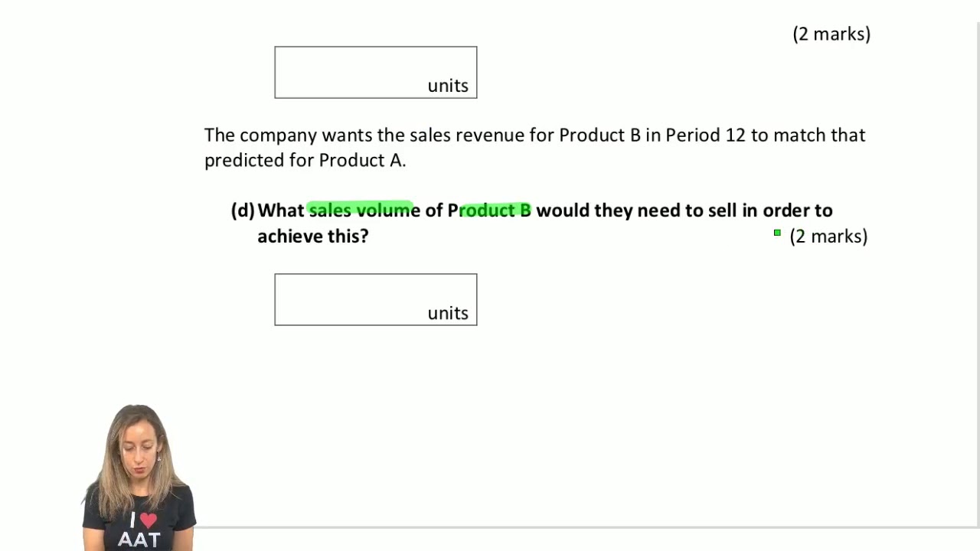The width and height of the screenshot is (980, 551).
Task: Click the red heart on presenter's shirt
Action: pyautogui.click(x=149, y=521)
